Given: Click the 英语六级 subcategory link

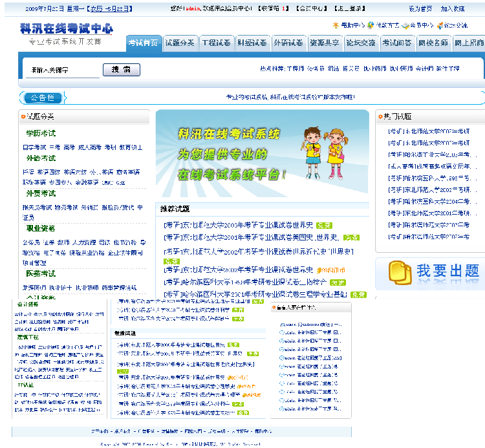Looking at the screenshot, I should (x=75, y=172).
